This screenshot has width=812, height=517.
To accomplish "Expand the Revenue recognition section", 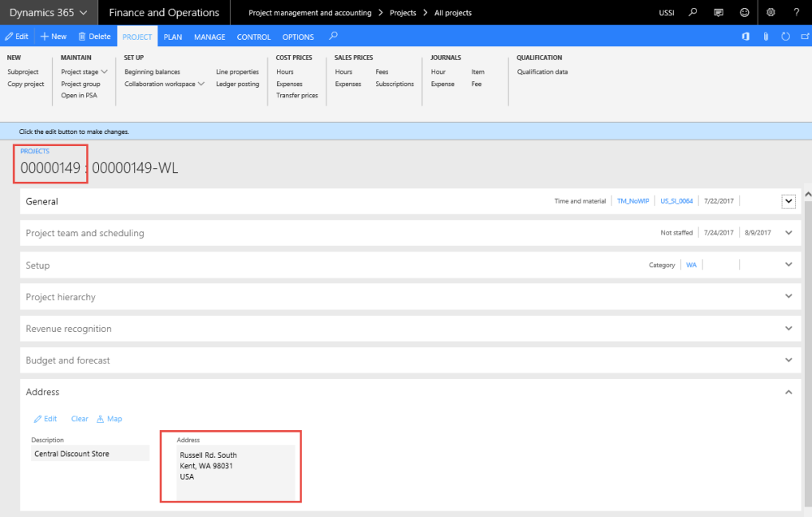I will 788,328.
